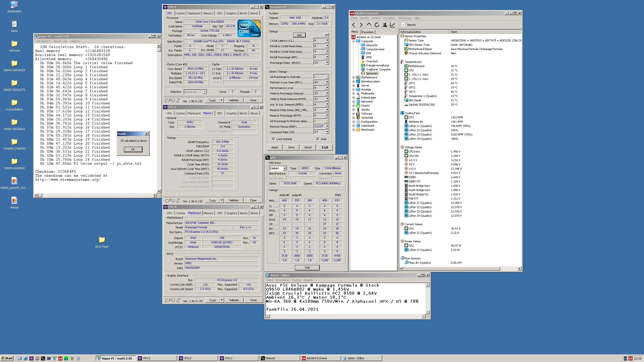Open Format menu in daten Editor

click(296, 280)
